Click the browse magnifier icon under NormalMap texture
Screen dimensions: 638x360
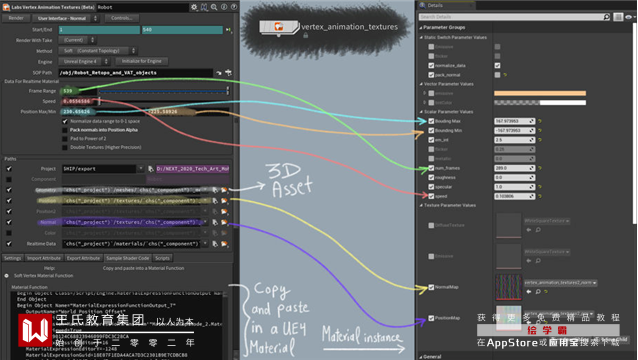click(538, 291)
